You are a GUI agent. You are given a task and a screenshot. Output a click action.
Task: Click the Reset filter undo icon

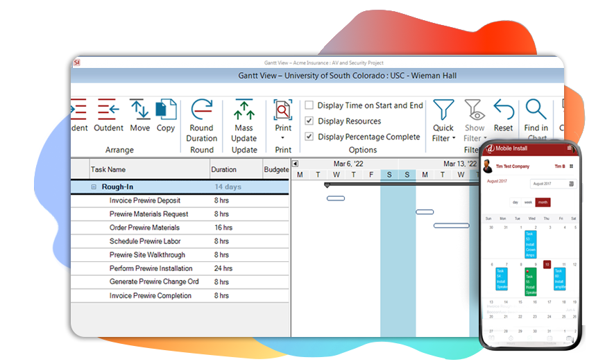504,109
